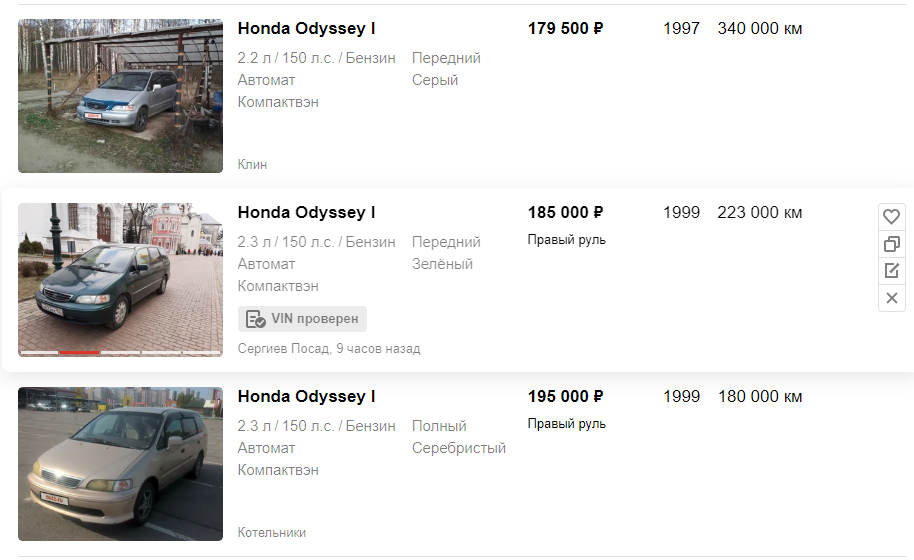Add the 185 000 ₽ Odyssey to favorites
The image size is (914, 560).
pos(891,216)
